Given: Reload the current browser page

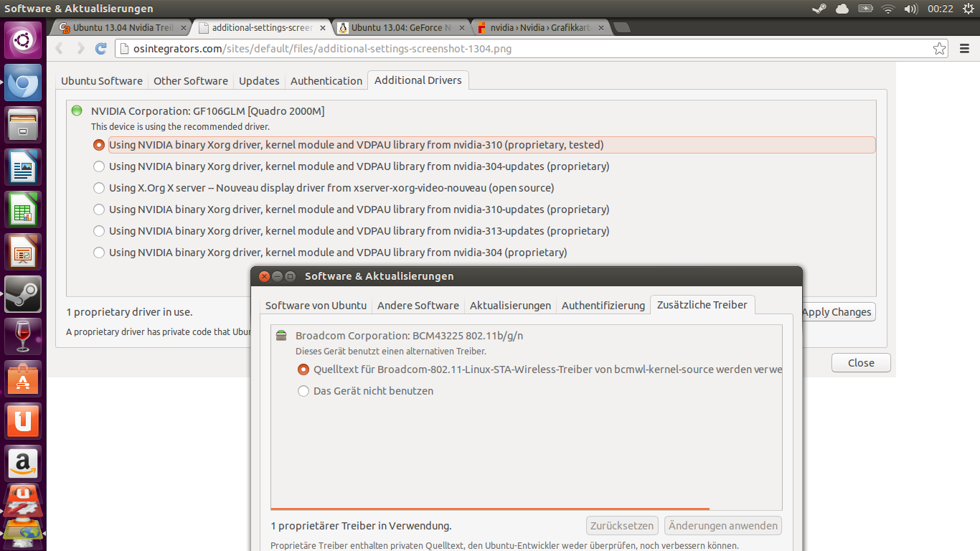Looking at the screenshot, I should point(101,49).
